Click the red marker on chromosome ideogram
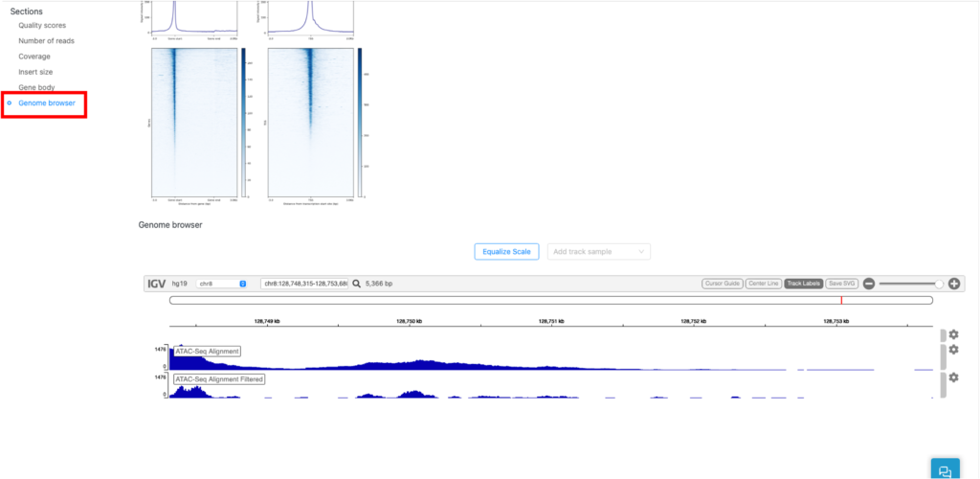 [841, 301]
